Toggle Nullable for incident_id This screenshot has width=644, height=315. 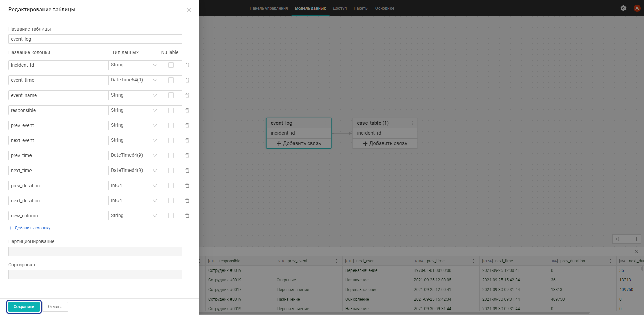(171, 65)
